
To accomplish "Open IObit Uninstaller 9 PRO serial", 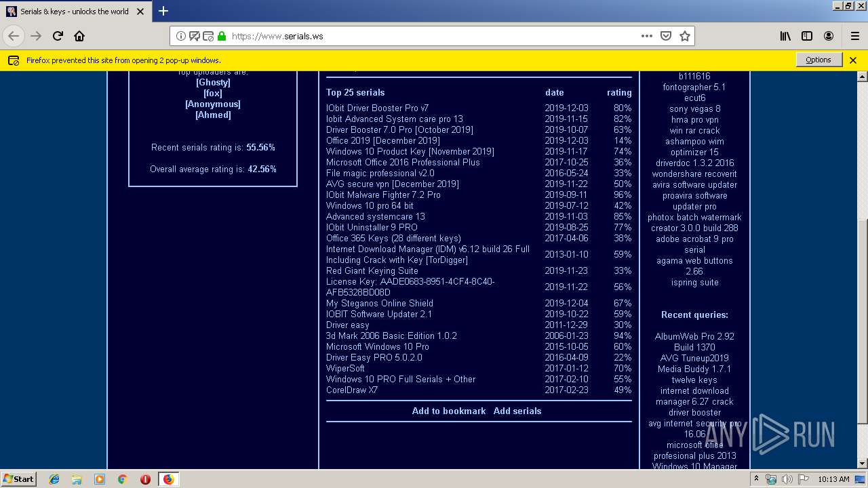I will (372, 227).
